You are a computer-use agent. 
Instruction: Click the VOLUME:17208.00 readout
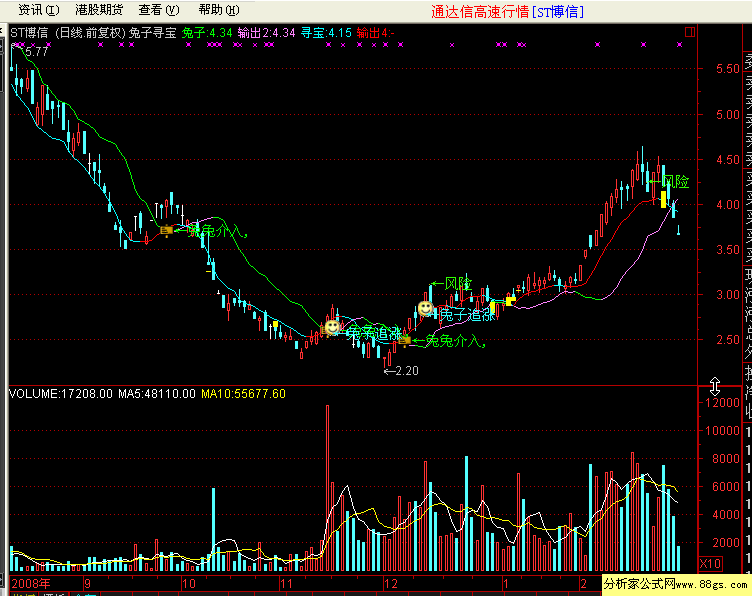click(61, 394)
